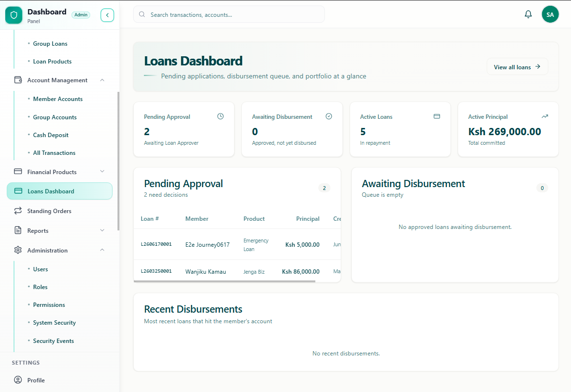Click the Ksh 269,000.00 value
Viewport: 571px width, 392px height.
pos(505,131)
